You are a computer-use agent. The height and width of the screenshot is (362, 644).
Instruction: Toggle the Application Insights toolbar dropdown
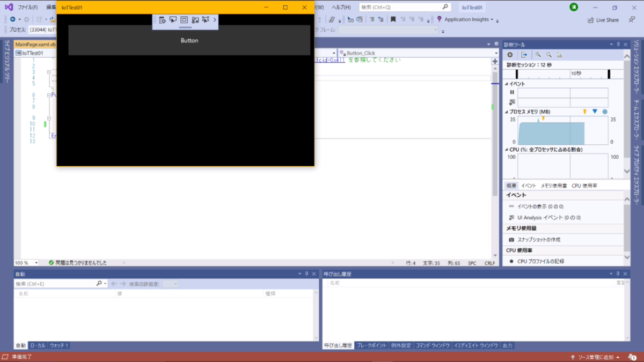pos(492,18)
